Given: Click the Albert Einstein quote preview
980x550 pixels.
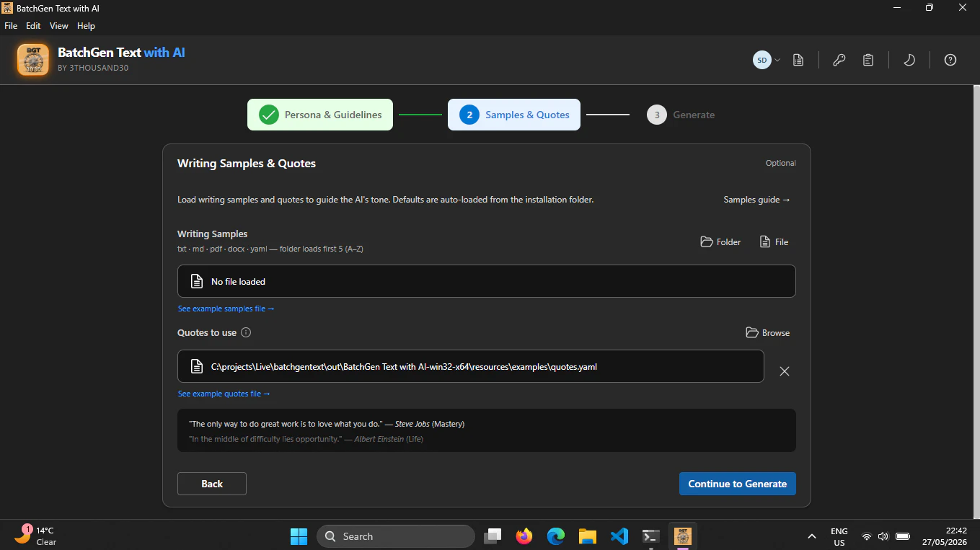Looking at the screenshot, I should click(x=306, y=438).
